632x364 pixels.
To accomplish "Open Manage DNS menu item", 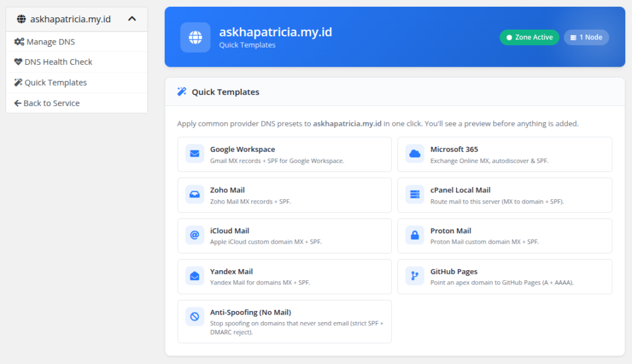I will coord(77,41).
